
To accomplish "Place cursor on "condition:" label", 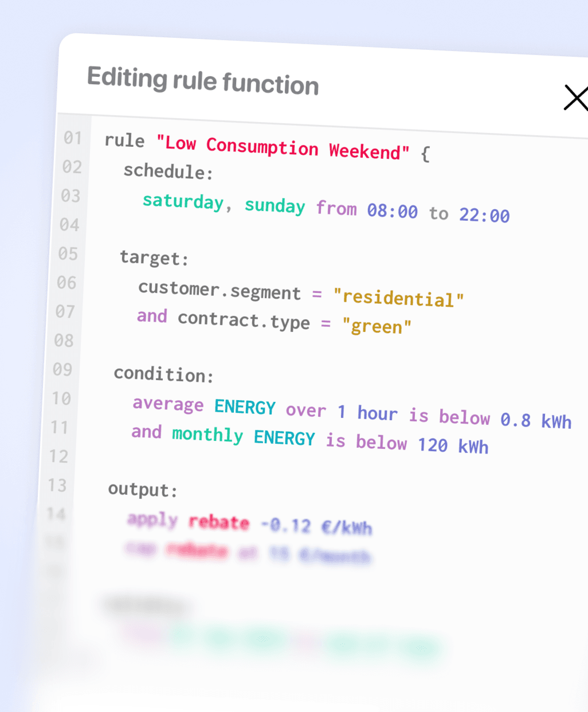I will (164, 374).
